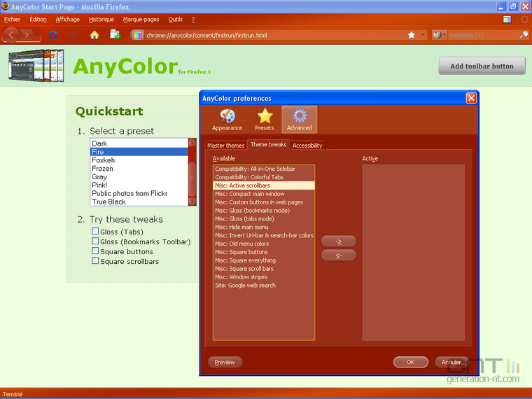Move tweak to Active with -> button
The height and width of the screenshot is (399, 532).
(339, 241)
